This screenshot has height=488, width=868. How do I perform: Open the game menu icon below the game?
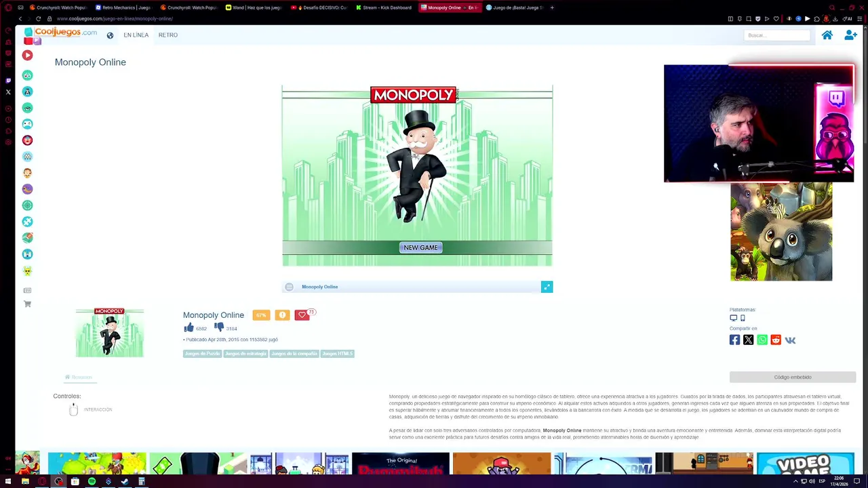tap(289, 287)
